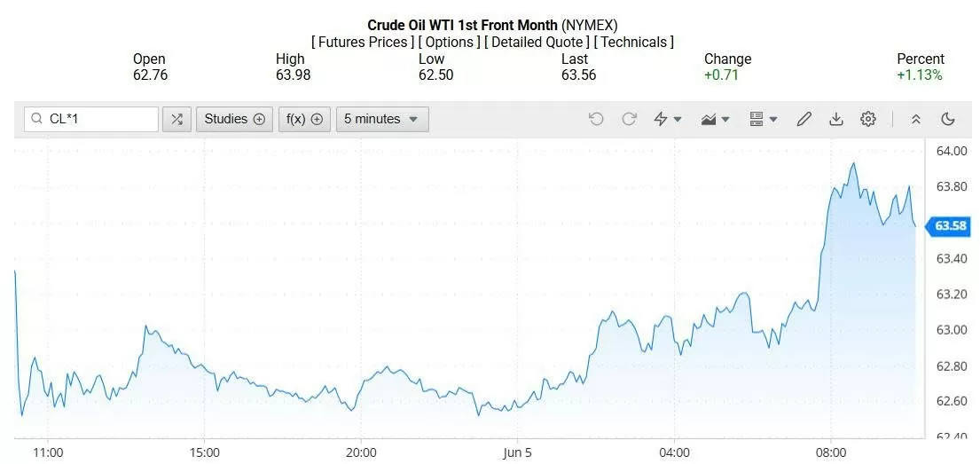The image size is (980, 464).
Task: Collapse the chart toolbar with the double chevron
Action: click(x=916, y=119)
